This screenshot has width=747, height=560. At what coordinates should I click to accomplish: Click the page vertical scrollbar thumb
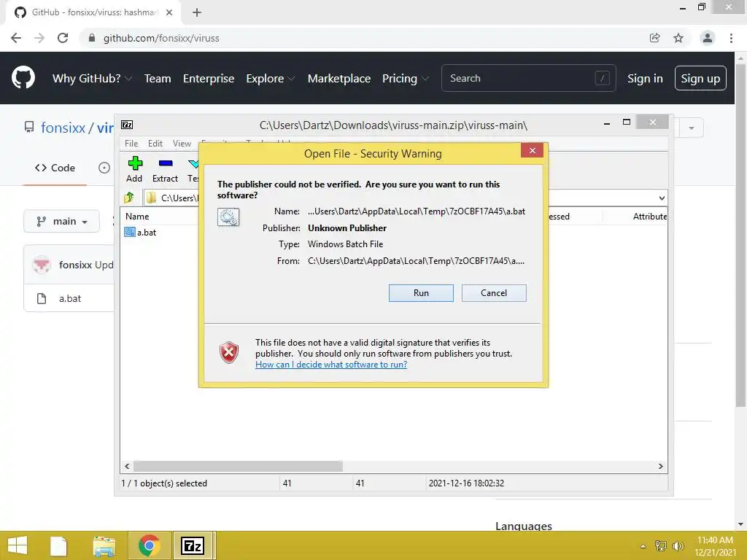[740, 236]
